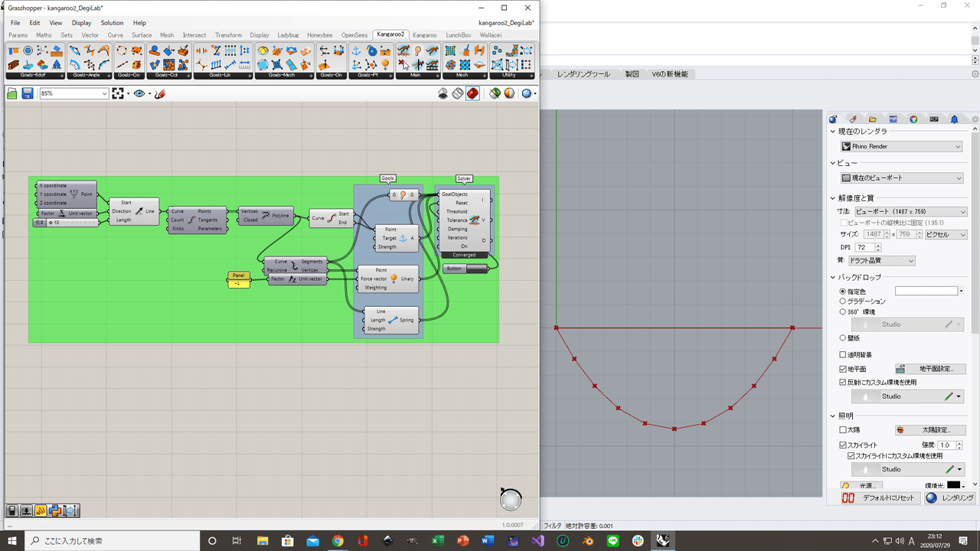Collapse the 現在のレンダラ section
The width and height of the screenshot is (980, 551).
click(x=833, y=132)
